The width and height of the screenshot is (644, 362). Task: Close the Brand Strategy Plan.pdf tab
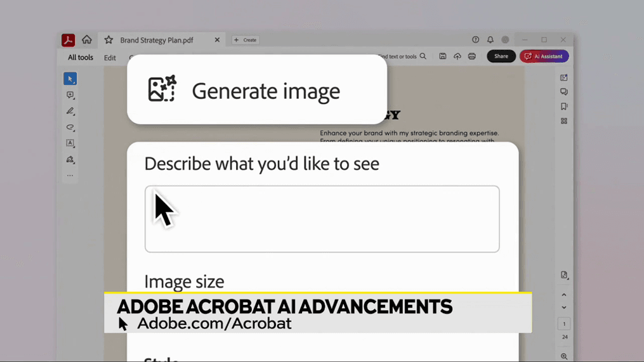[x=217, y=40]
